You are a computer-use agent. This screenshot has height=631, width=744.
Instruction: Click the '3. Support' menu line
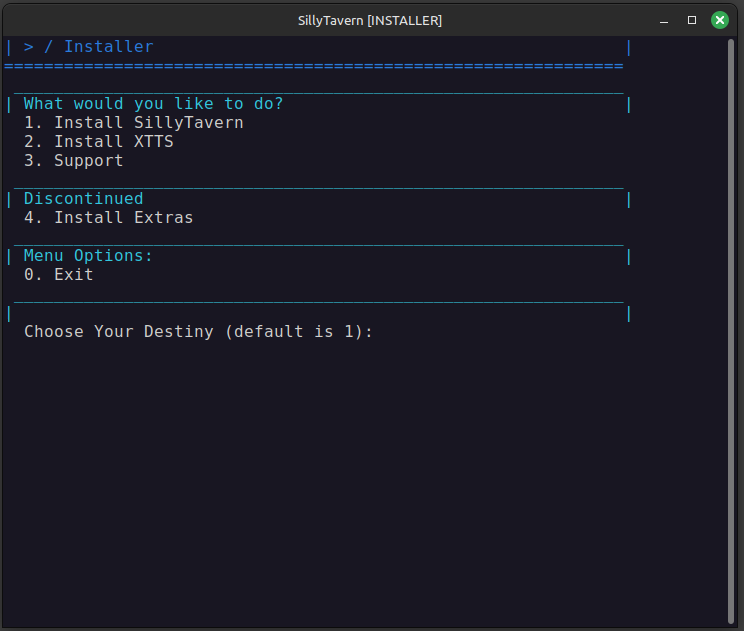[74, 161]
